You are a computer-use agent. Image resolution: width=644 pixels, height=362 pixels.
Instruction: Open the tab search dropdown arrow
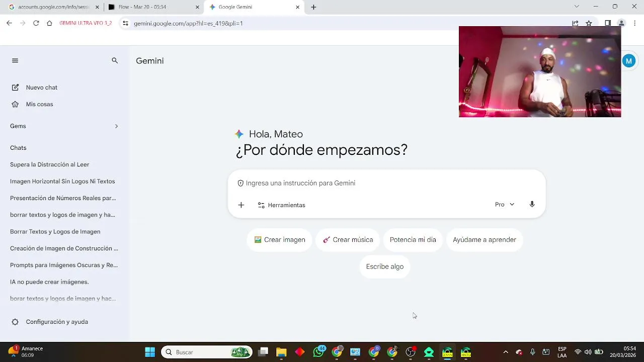(x=577, y=7)
